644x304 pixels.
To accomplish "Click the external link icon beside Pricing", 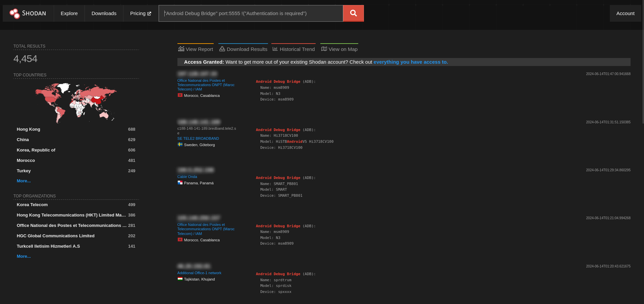I will point(149,14).
